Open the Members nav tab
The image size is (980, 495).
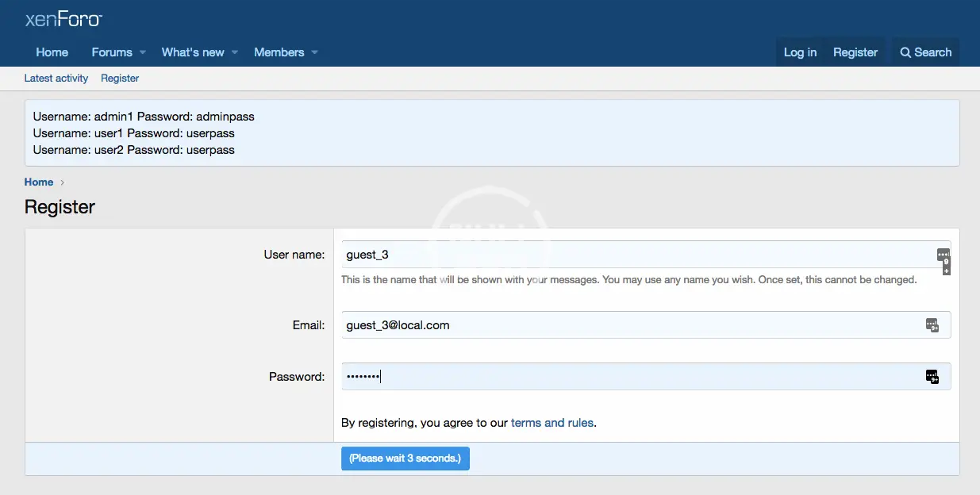coord(279,52)
